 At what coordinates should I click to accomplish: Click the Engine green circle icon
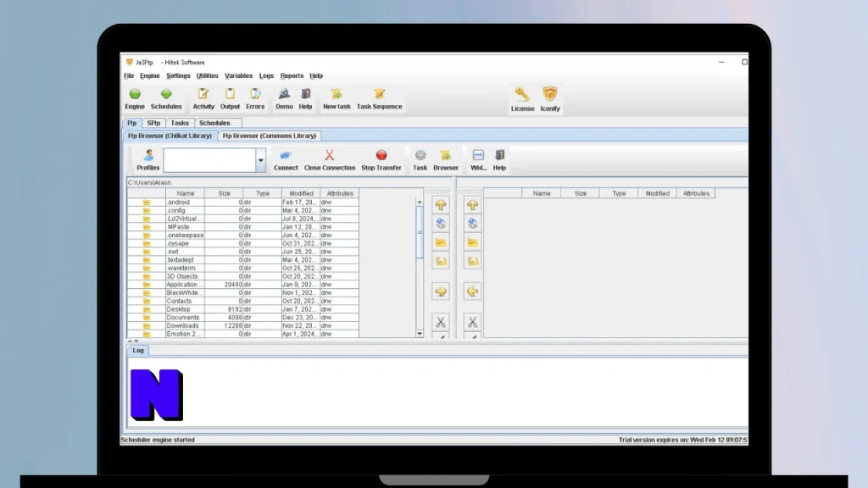click(135, 94)
